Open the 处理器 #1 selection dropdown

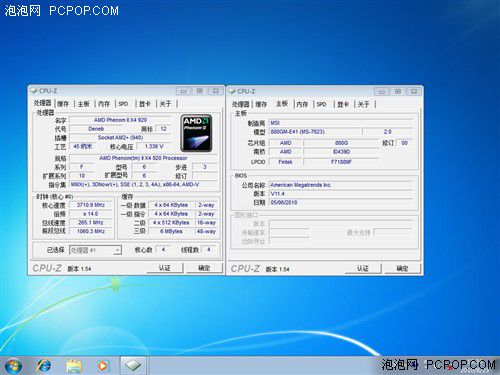[95, 250]
